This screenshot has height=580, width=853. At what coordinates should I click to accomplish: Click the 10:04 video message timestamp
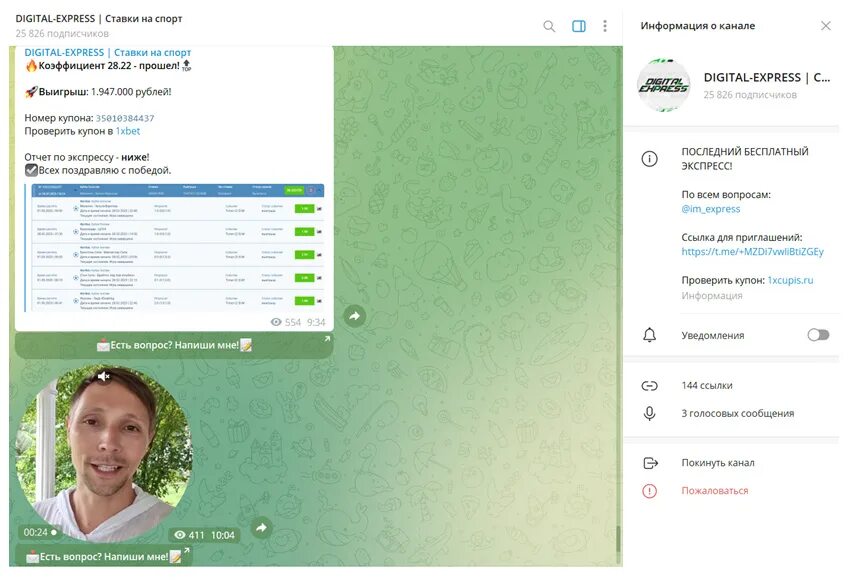click(x=222, y=535)
